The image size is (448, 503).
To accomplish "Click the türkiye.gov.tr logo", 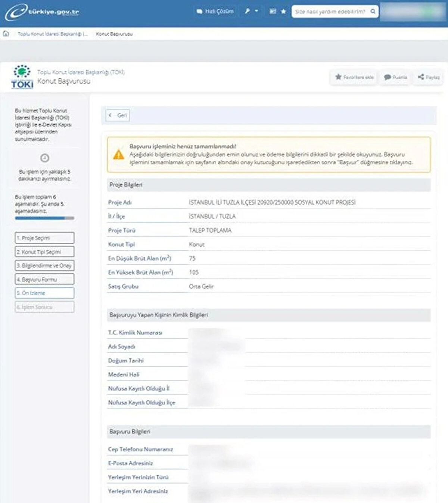I will pyautogui.click(x=42, y=12).
